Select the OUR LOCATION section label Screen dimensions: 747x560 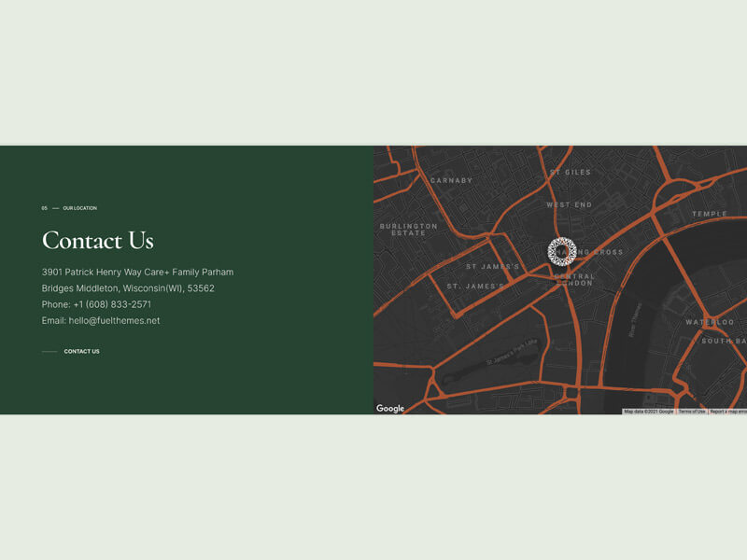pyautogui.click(x=79, y=208)
